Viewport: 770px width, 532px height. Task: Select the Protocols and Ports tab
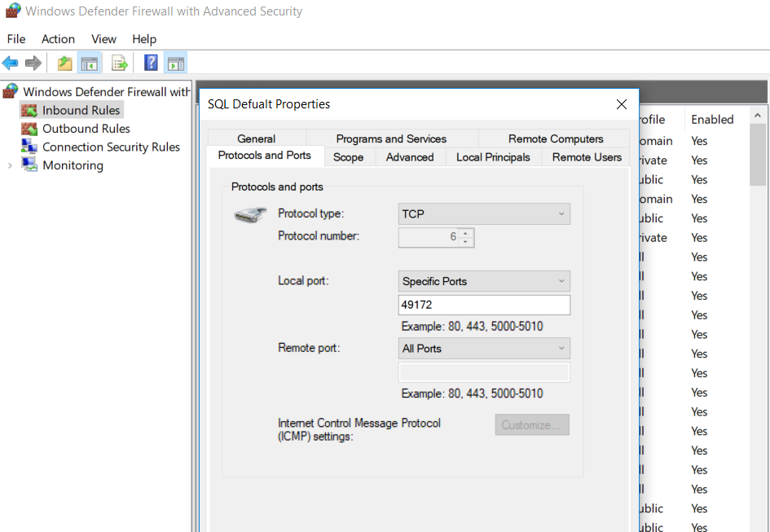(x=265, y=156)
